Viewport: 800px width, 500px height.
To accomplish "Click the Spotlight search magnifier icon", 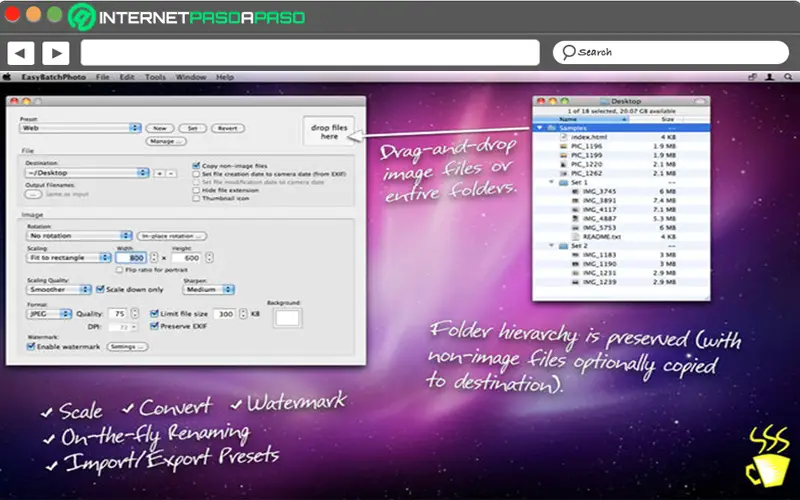I will [788, 77].
